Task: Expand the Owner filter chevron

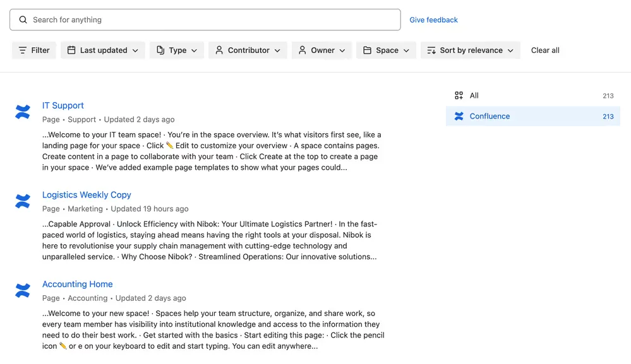Action: [x=342, y=50]
